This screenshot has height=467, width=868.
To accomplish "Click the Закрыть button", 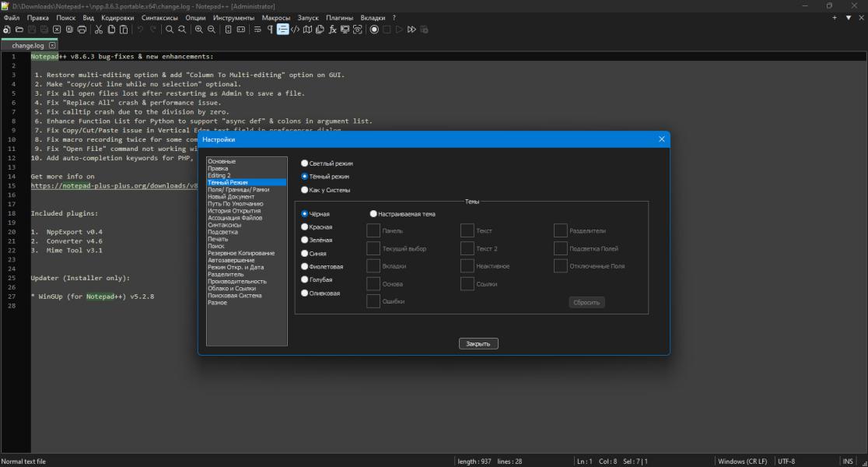I will [478, 344].
